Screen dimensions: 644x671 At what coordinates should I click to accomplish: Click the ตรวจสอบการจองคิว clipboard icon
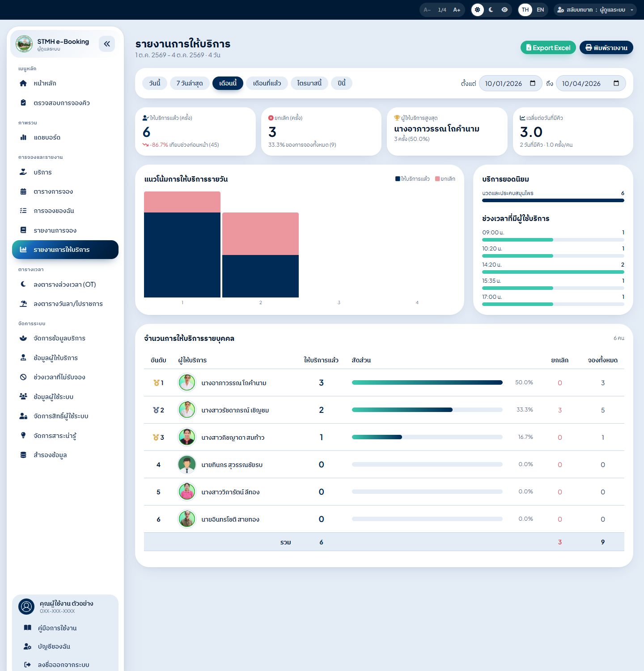click(23, 103)
